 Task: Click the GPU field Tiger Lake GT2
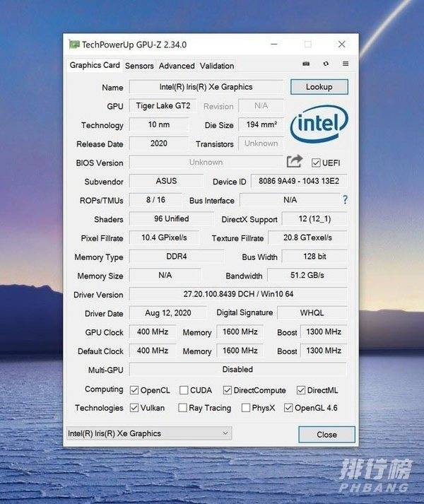(163, 106)
